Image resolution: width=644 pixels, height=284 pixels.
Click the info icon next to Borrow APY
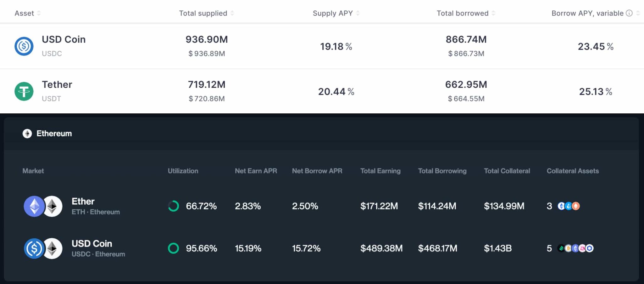point(629,13)
